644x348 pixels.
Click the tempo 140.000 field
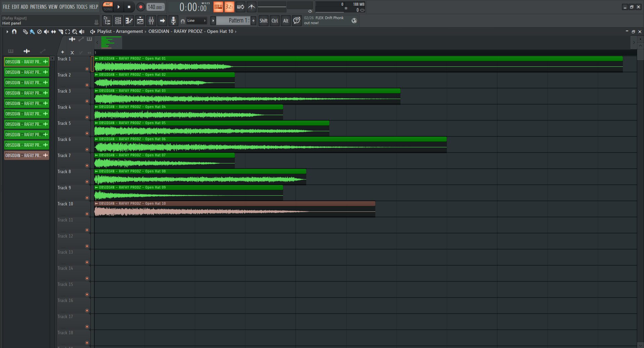point(155,7)
